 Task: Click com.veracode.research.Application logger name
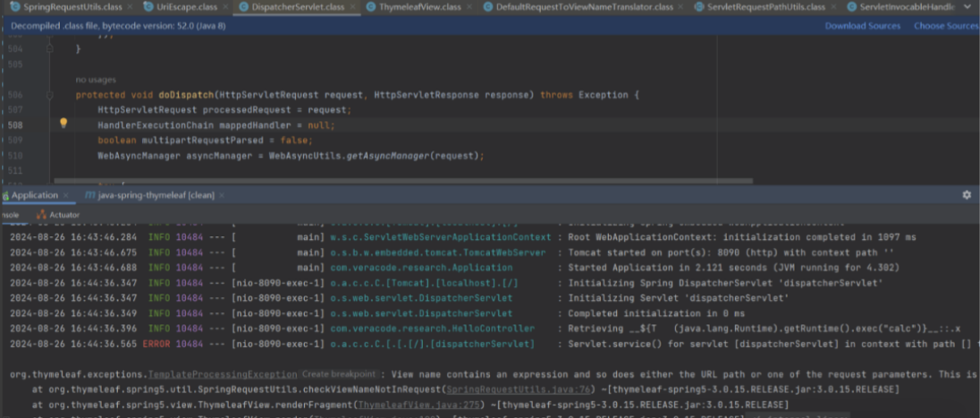click(419, 268)
